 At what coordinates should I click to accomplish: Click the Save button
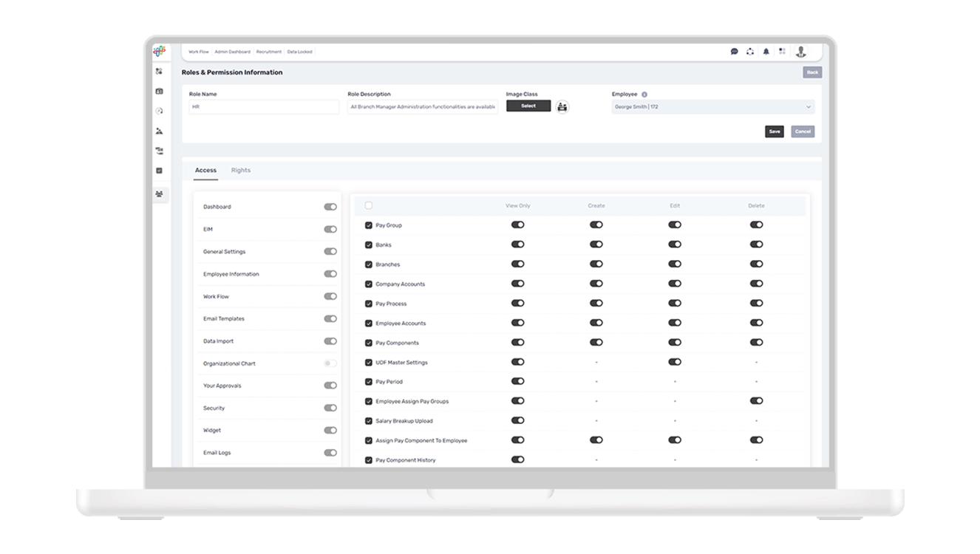pos(774,131)
